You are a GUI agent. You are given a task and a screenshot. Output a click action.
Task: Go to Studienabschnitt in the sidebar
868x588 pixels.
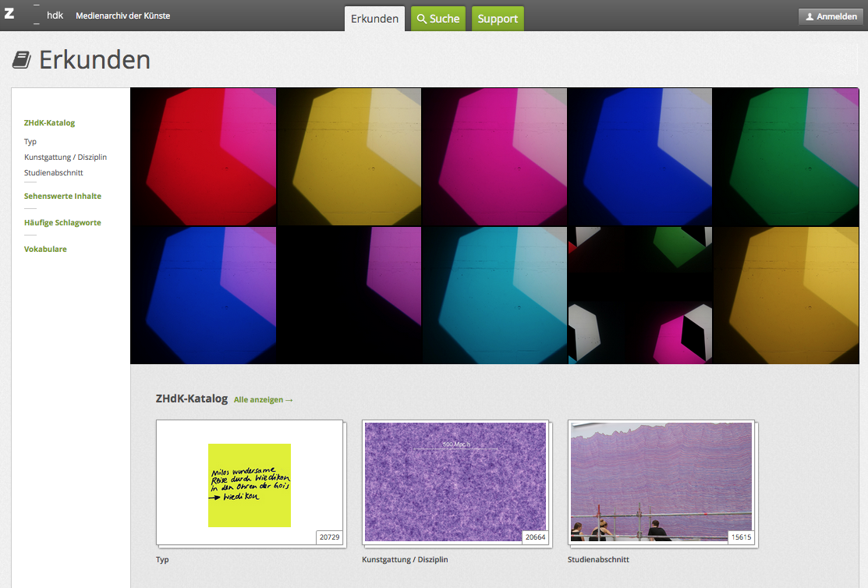coord(53,173)
